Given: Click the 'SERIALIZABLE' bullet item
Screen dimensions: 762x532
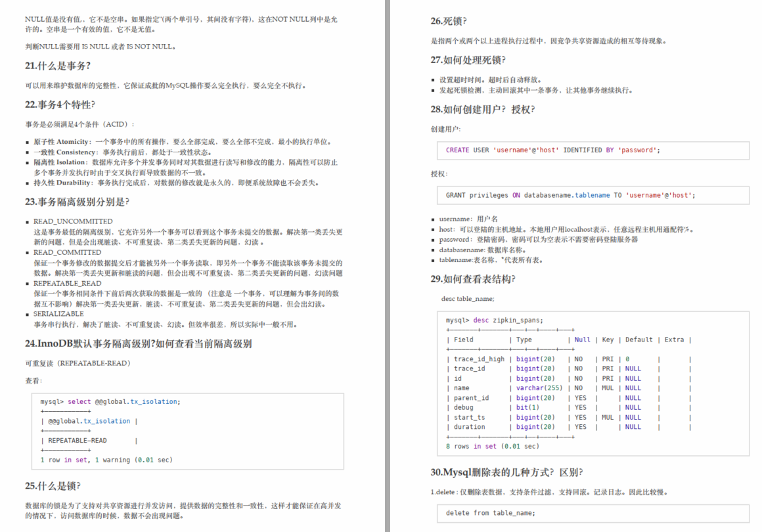Looking at the screenshot, I should [58, 315].
